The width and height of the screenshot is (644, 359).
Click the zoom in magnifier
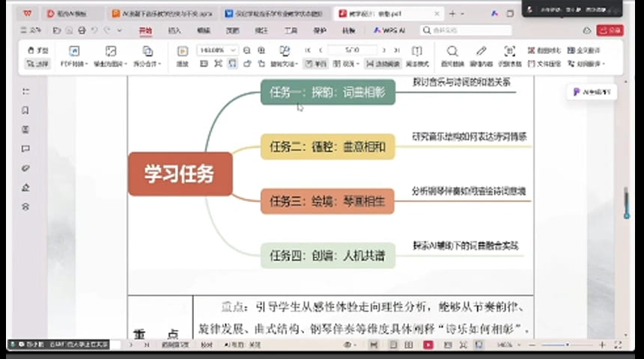[261, 50]
